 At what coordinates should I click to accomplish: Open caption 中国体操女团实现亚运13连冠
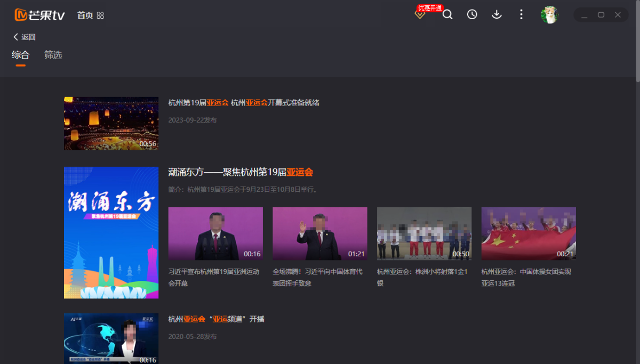tap(526, 277)
